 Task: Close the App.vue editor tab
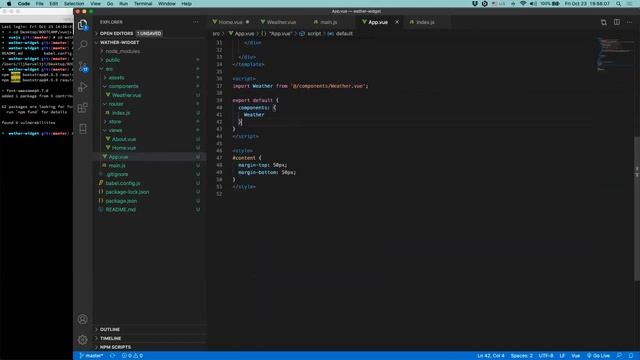[397, 22]
